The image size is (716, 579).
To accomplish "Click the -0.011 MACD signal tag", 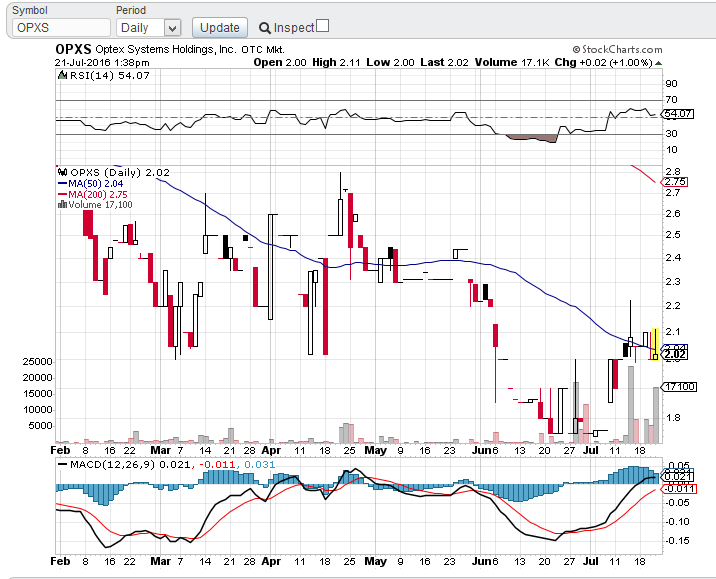I will tap(678, 489).
